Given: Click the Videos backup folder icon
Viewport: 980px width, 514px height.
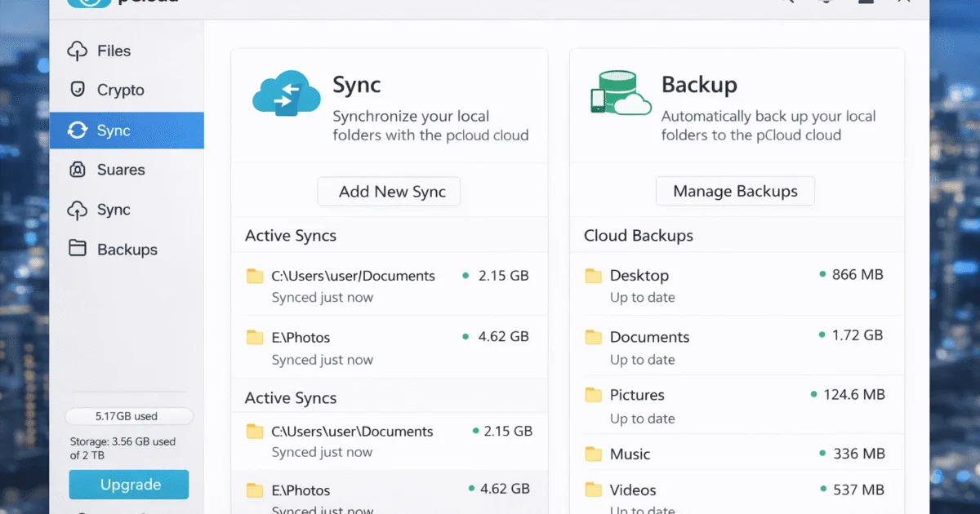Looking at the screenshot, I should tap(594, 490).
